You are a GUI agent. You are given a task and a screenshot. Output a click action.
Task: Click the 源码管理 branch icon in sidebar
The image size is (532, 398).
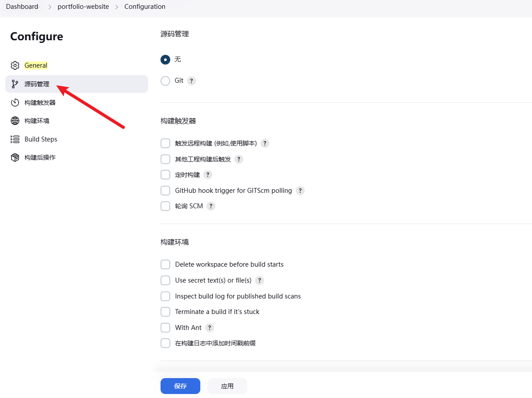coord(15,84)
